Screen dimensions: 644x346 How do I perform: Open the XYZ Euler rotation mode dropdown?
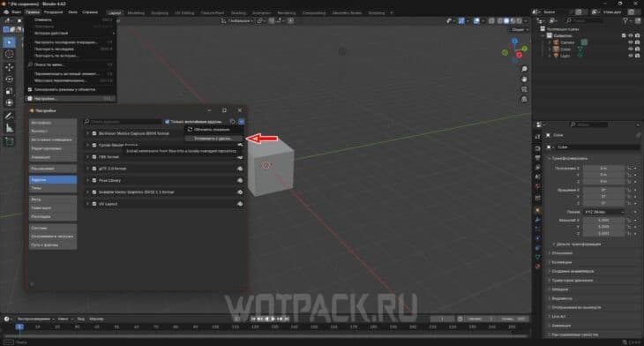tap(603, 212)
